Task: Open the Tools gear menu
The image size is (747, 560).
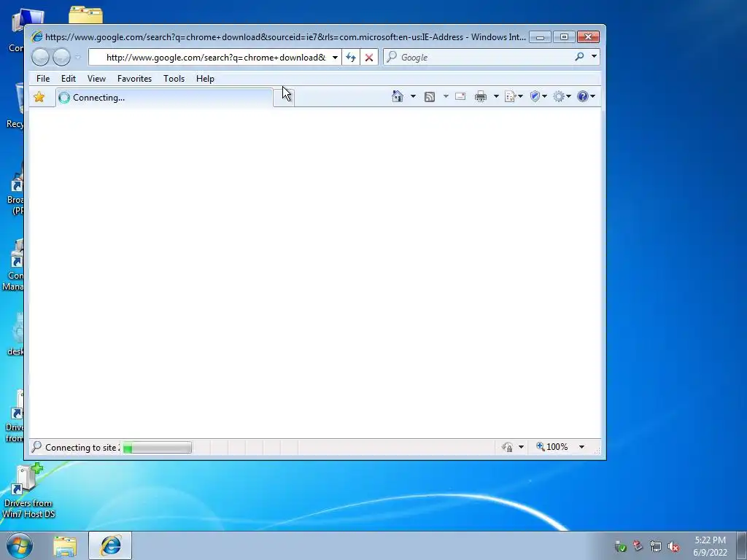Action: click(x=562, y=97)
